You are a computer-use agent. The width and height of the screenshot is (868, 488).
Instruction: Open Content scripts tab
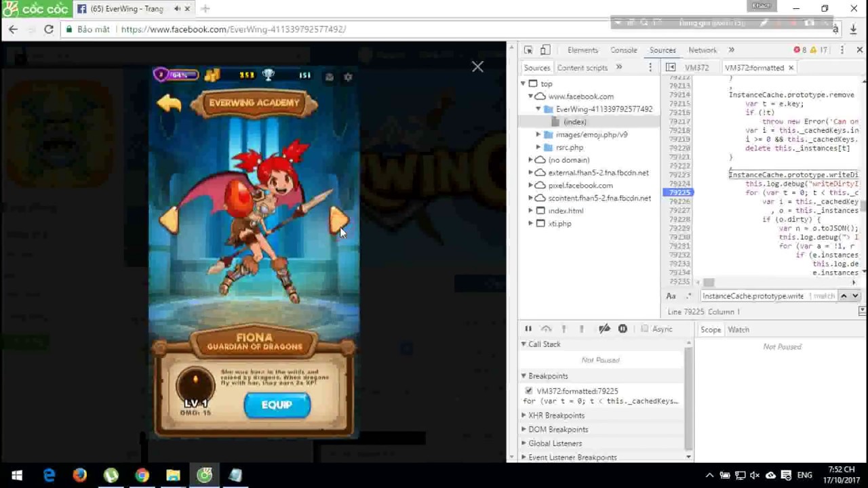point(582,68)
